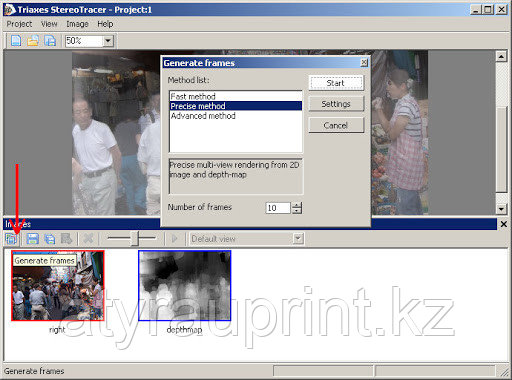Click the vertical scrollbar thumb
The image size is (512, 380).
point(501,149)
